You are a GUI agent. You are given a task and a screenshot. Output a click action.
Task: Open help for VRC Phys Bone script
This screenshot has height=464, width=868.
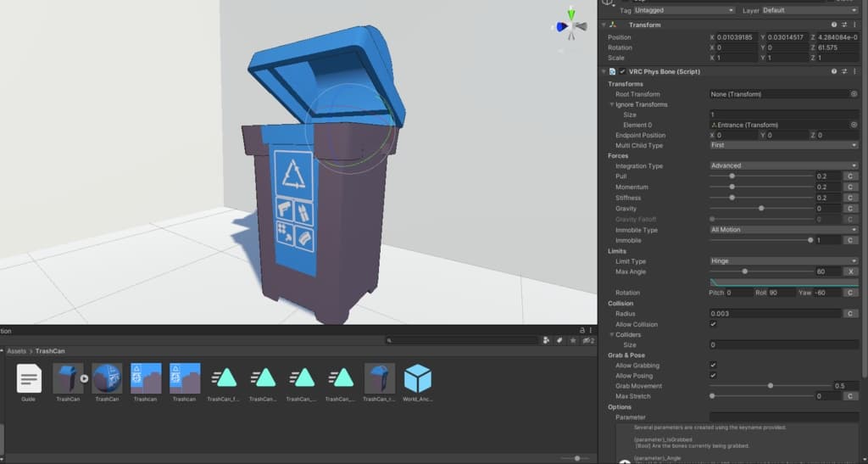(833, 72)
